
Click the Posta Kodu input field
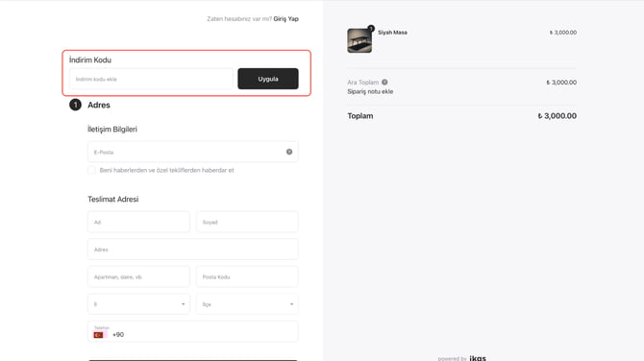click(247, 277)
